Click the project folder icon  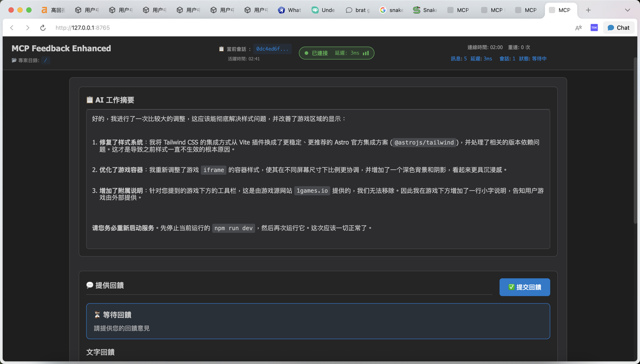click(x=14, y=60)
